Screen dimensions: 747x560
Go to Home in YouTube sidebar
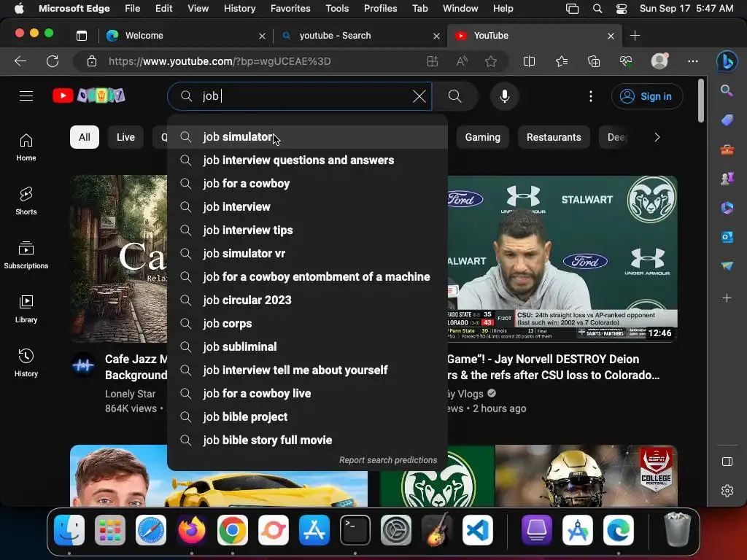pyautogui.click(x=26, y=147)
